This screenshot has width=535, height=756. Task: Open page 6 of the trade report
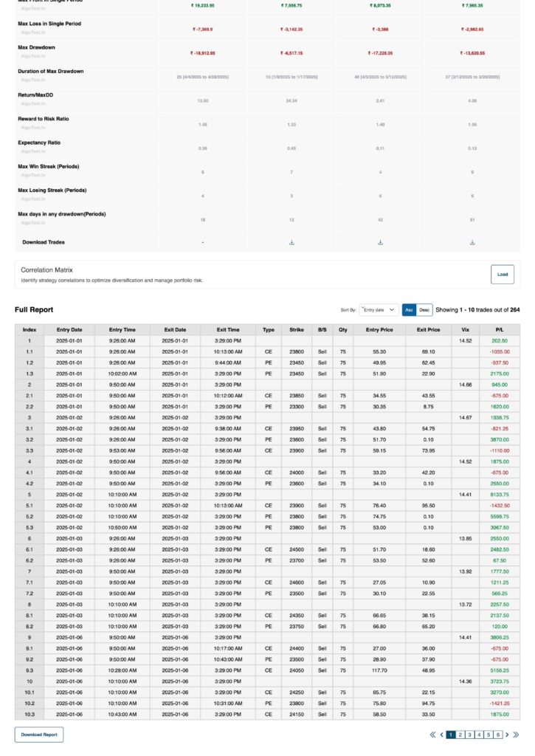coord(498,735)
